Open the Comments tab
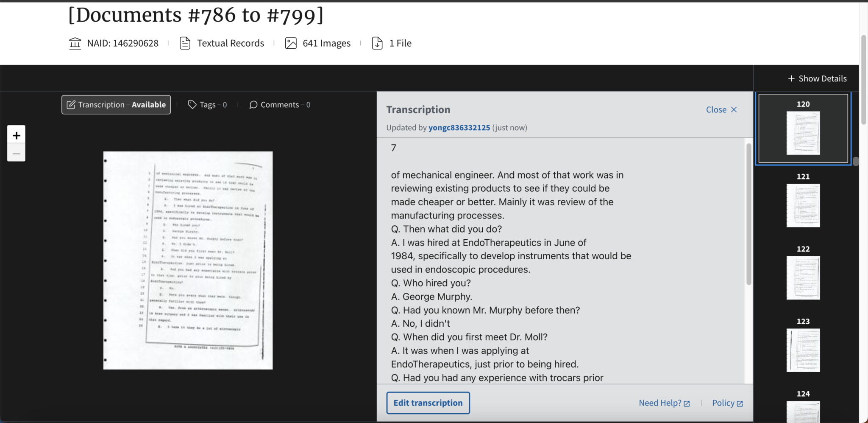868x423 pixels. coord(280,105)
